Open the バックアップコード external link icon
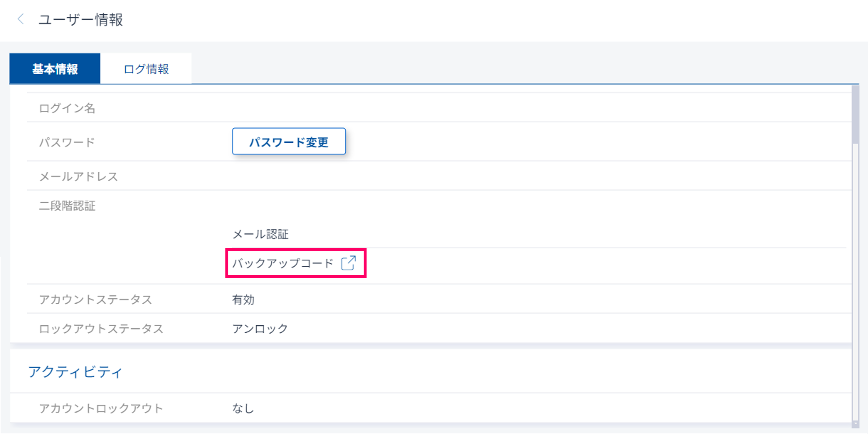 point(348,263)
